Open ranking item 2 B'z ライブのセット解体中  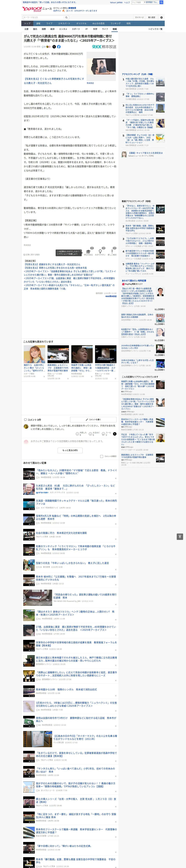[140, 95]
